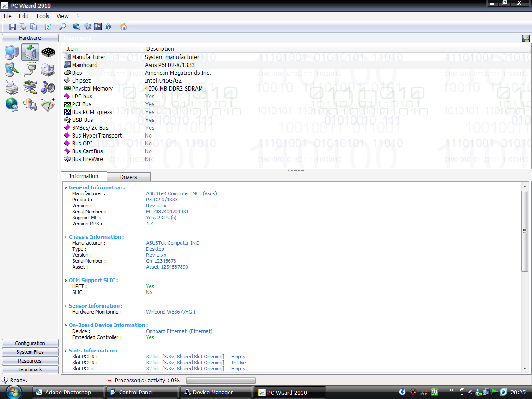
Task: Collapse the Chassis Information section
Action: coord(66,237)
